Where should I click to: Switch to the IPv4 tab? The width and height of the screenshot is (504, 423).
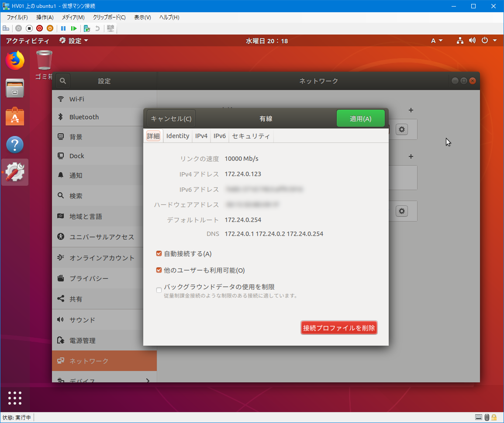coord(201,136)
